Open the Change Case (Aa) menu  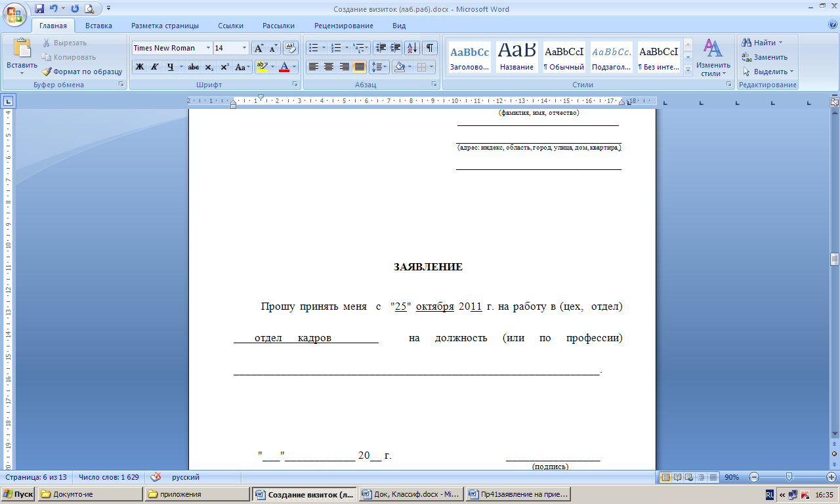(242, 67)
